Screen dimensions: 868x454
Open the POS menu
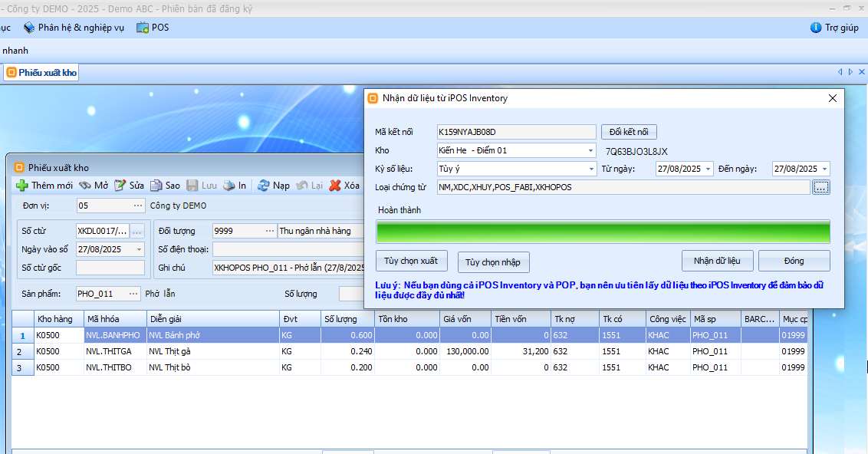click(153, 28)
